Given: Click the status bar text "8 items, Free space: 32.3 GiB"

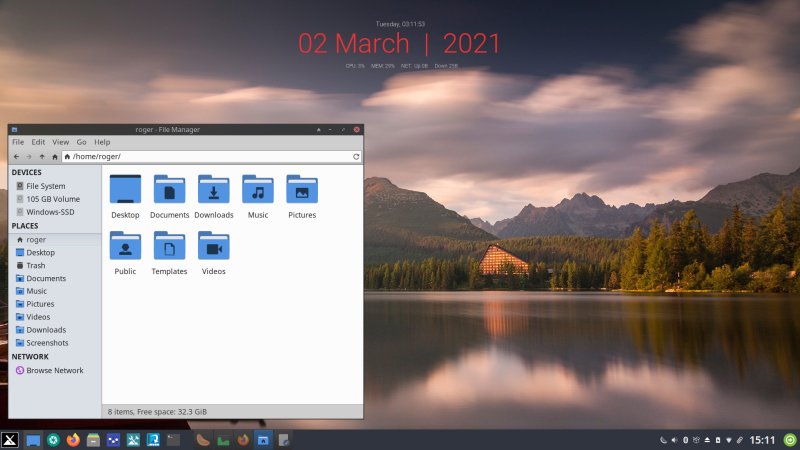Looking at the screenshot, I should (157, 412).
